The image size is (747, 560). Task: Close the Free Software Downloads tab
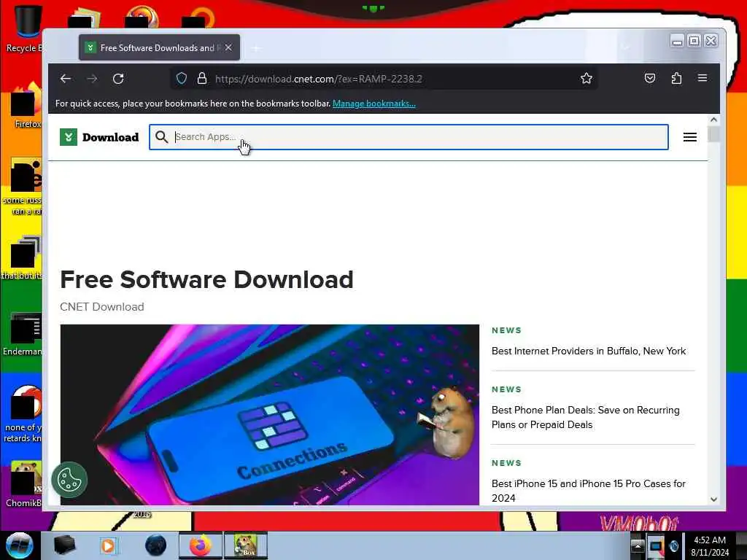click(228, 47)
